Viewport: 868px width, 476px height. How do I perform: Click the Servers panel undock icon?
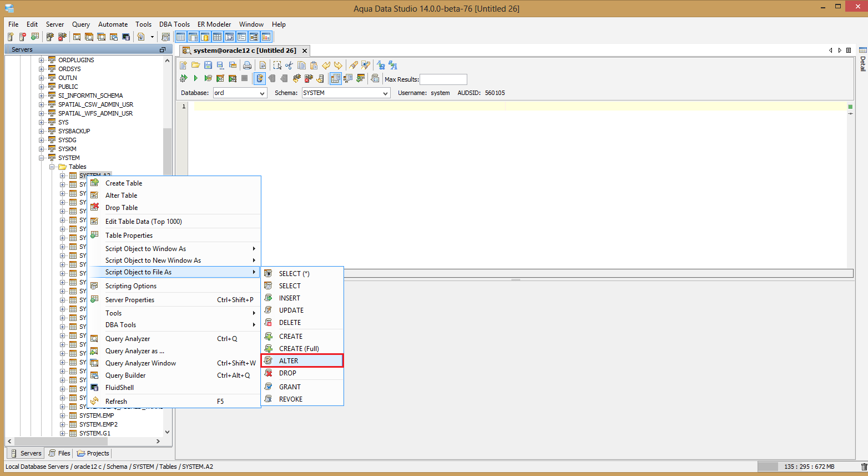[x=163, y=49]
